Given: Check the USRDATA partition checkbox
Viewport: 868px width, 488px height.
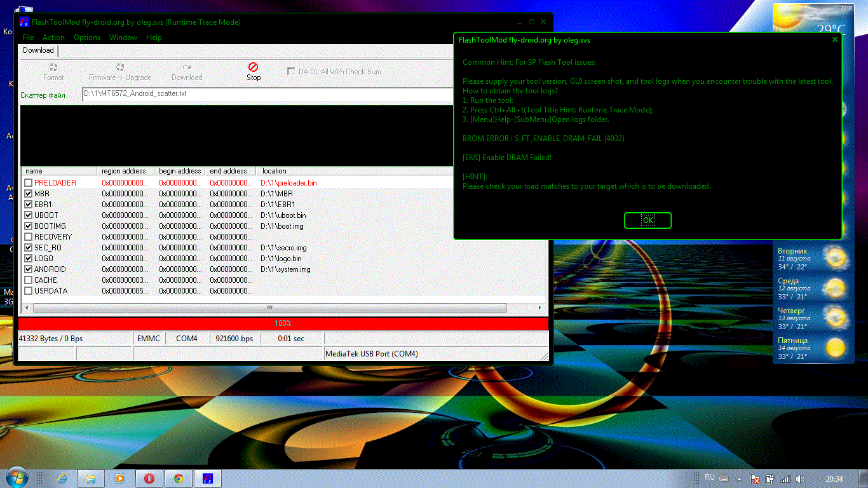Looking at the screenshot, I should [28, 291].
